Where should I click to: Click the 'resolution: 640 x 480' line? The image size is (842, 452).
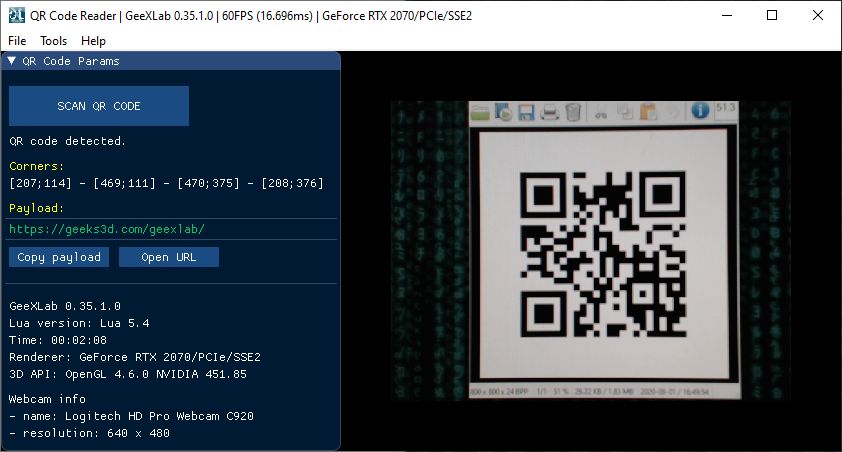tap(90, 433)
